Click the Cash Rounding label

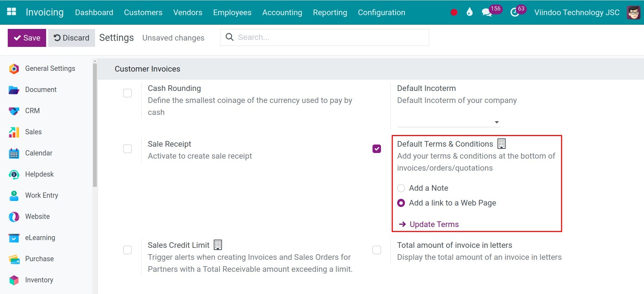point(174,88)
